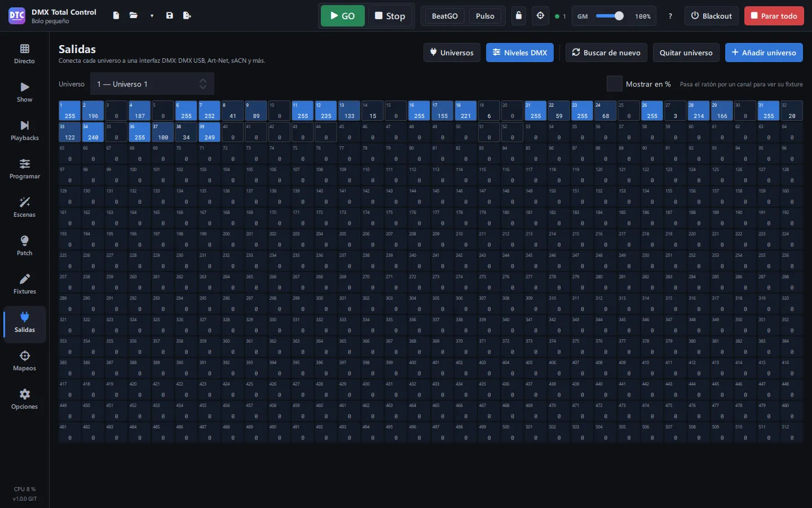Image resolution: width=812 pixels, height=508 pixels.
Task: Click the save disk icon
Action: click(169, 16)
